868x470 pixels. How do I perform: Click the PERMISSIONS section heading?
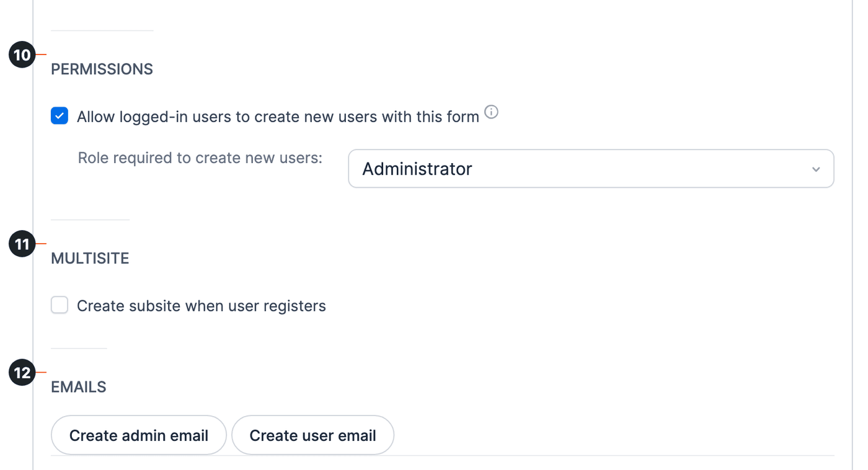(102, 69)
